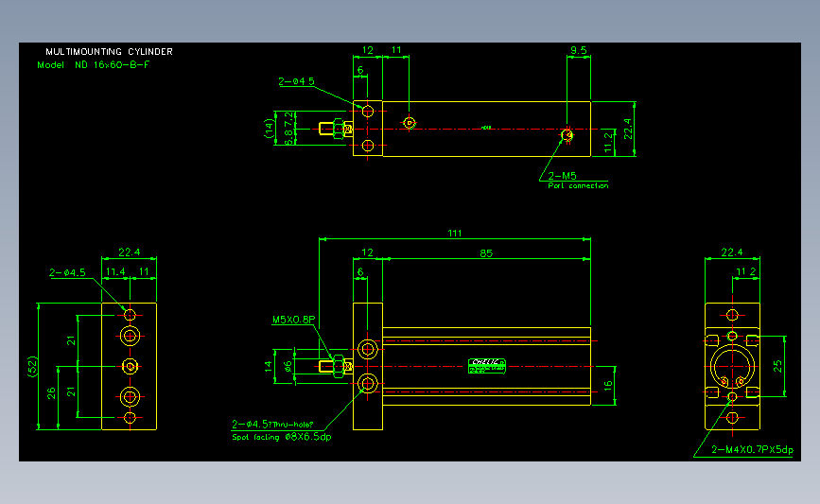Click the Spot facing ø8X6.5dp note
This screenshot has height=504, width=820.
click(281, 437)
